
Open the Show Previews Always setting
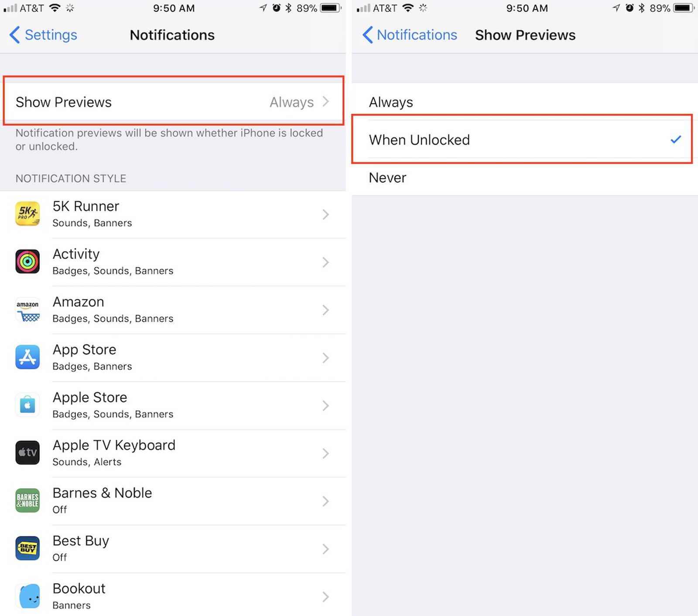(x=173, y=102)
